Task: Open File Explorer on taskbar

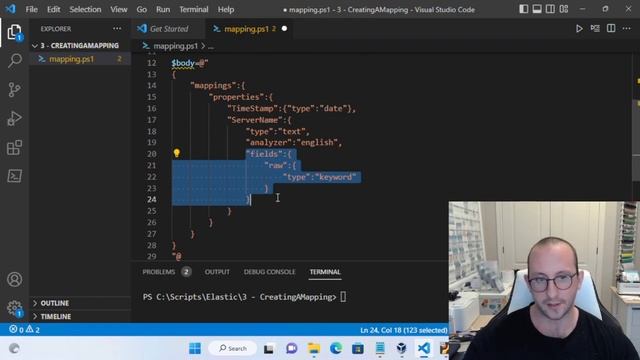Action: pos(314,348)
